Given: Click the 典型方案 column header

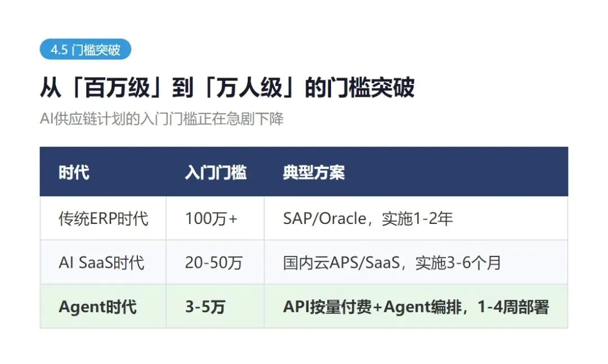Looking at the screenshot, I should (314, 172).
